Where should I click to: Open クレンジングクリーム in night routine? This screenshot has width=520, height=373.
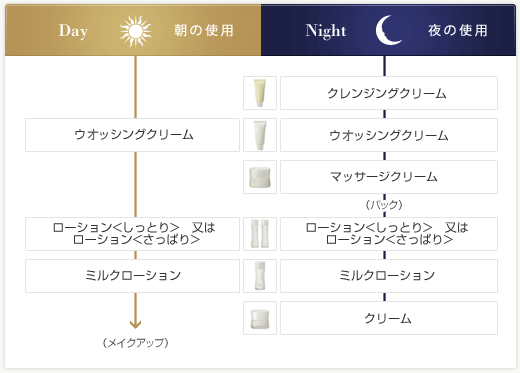coord(389,93)
